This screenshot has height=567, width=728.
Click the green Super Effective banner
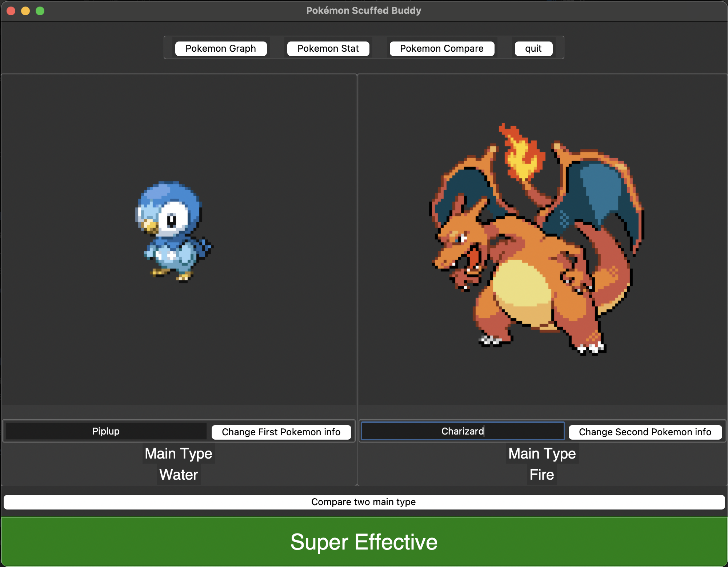pyautogui.click(x=364, y=542)
